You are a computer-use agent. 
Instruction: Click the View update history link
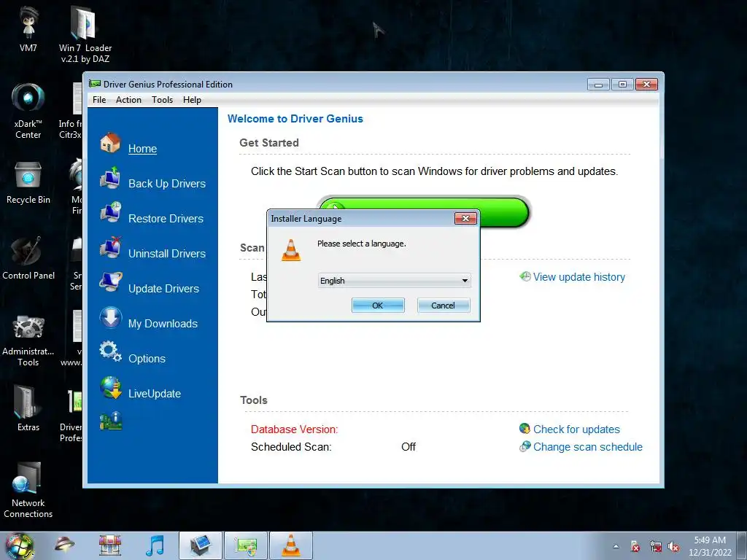point(578,276)
